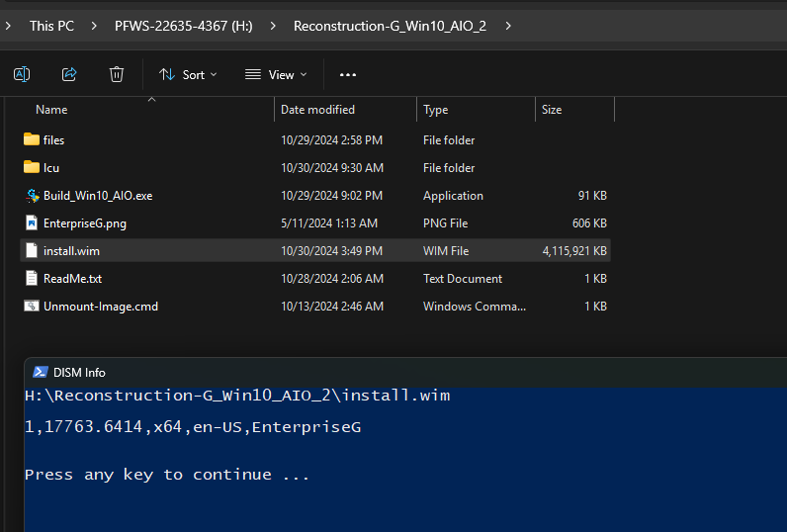Sort by the Type column header

click(436, 110)
